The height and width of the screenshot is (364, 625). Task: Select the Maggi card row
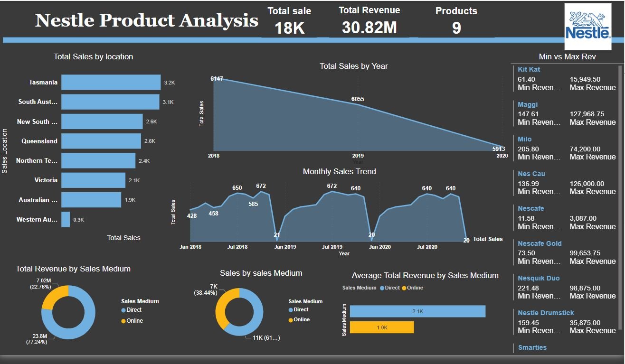coord(565,113)
